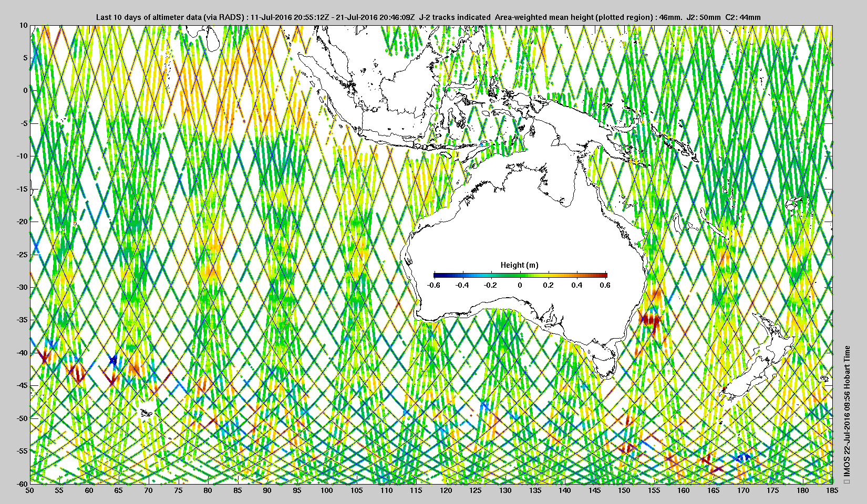The width and height of the screenshot is (867, 504).
Task: Click the longitude axis label "185"
Action: (832, 490)
